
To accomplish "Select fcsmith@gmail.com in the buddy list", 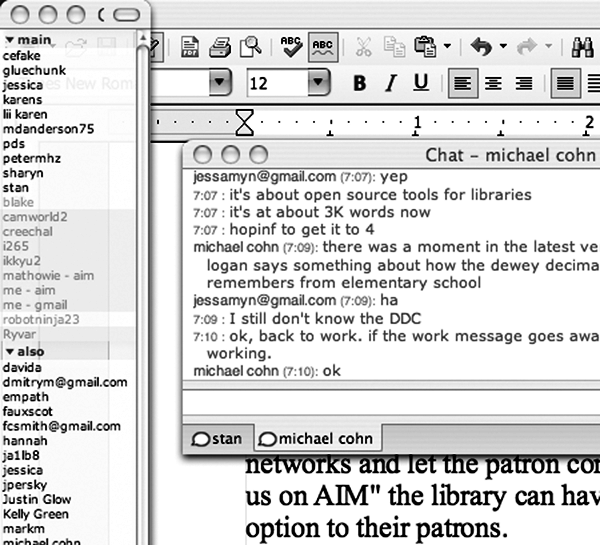I will [60, 425].
